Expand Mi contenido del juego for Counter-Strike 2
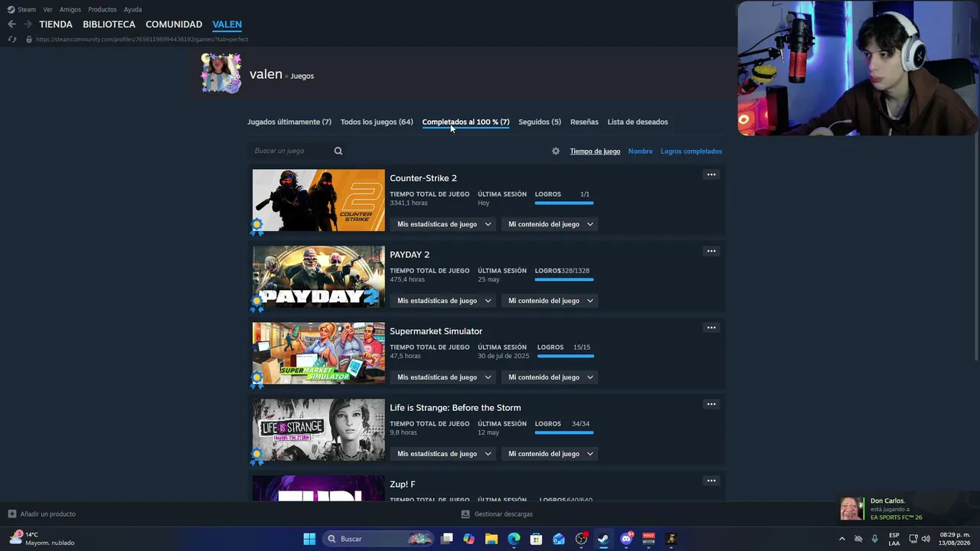980x551 pixels. tap(550, 224)
